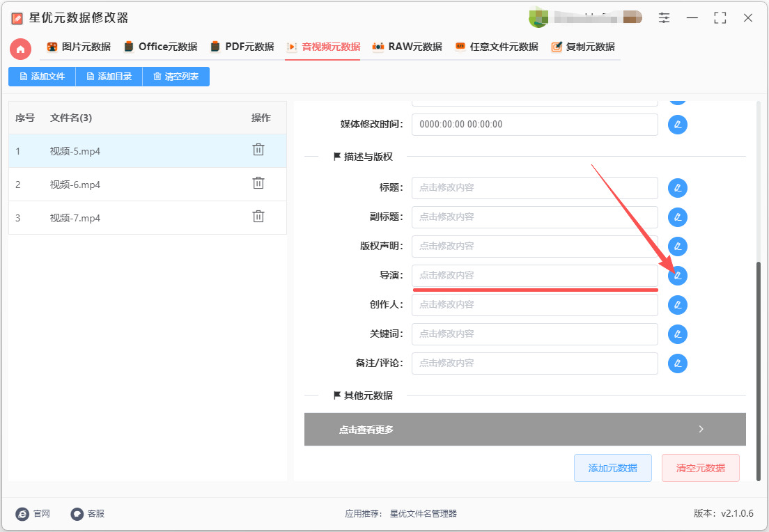
Task: Click the metadata panel vertical scrollbar
Action: pos(759,371)
